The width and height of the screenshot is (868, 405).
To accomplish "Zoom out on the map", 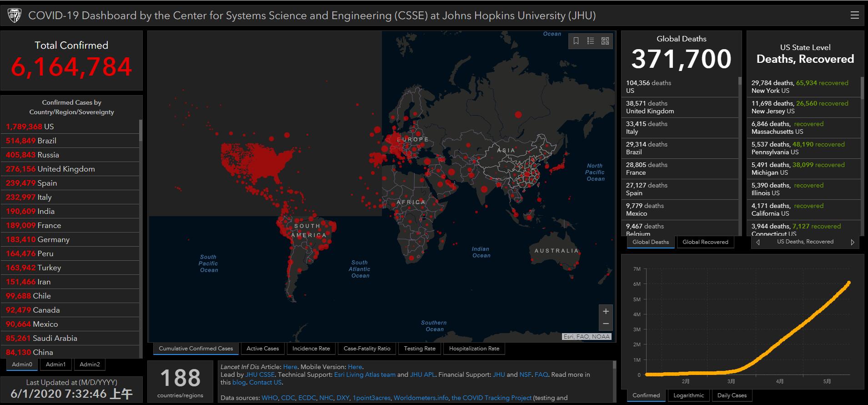I will tap(606, 324).
